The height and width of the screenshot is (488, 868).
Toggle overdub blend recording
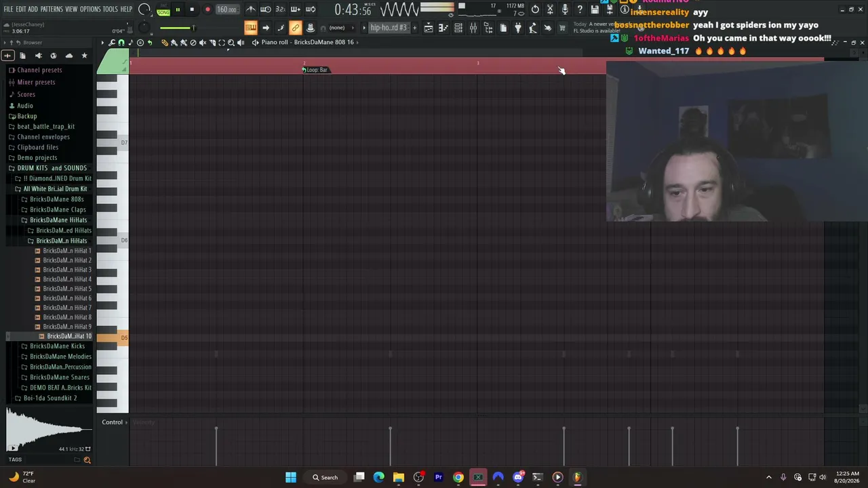[295, 9]
